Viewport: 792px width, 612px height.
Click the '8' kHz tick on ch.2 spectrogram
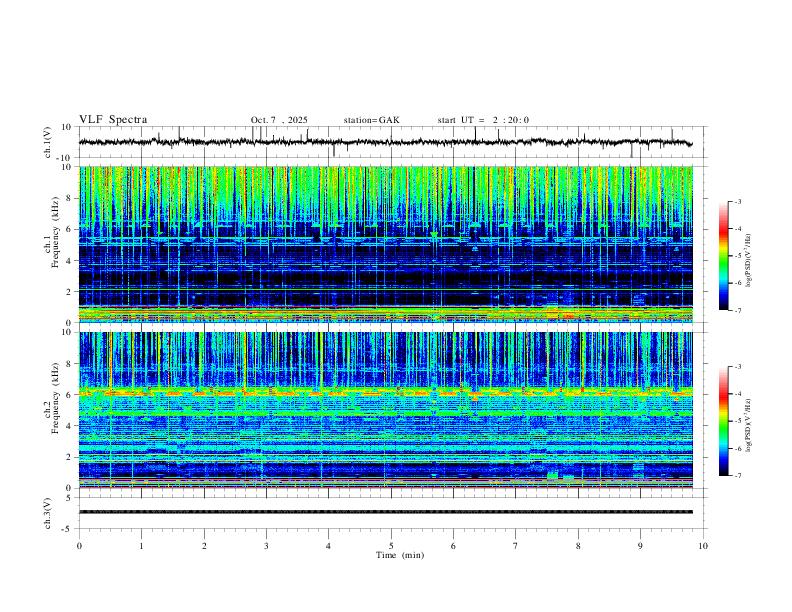point(70,364)
